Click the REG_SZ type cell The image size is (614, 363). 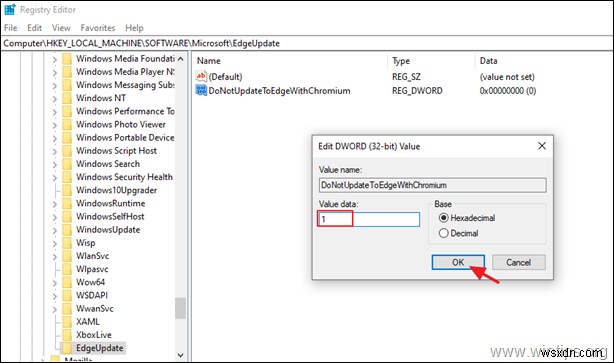click(406, 77)
